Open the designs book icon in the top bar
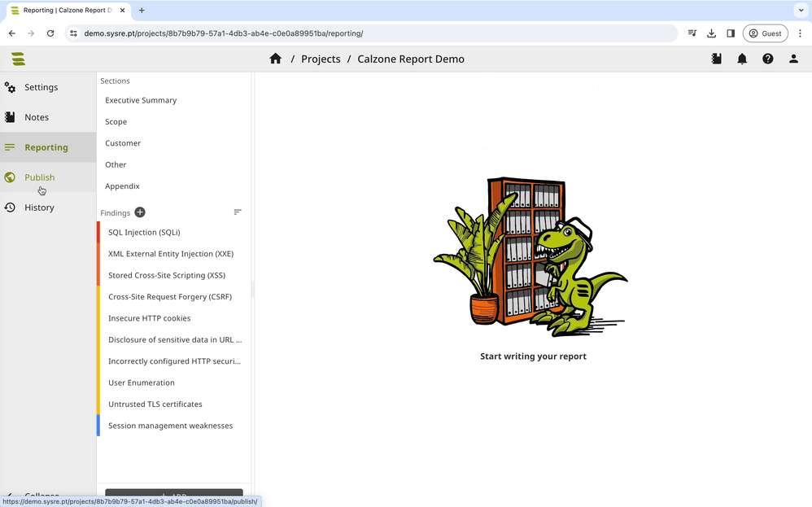 point(717,59)
